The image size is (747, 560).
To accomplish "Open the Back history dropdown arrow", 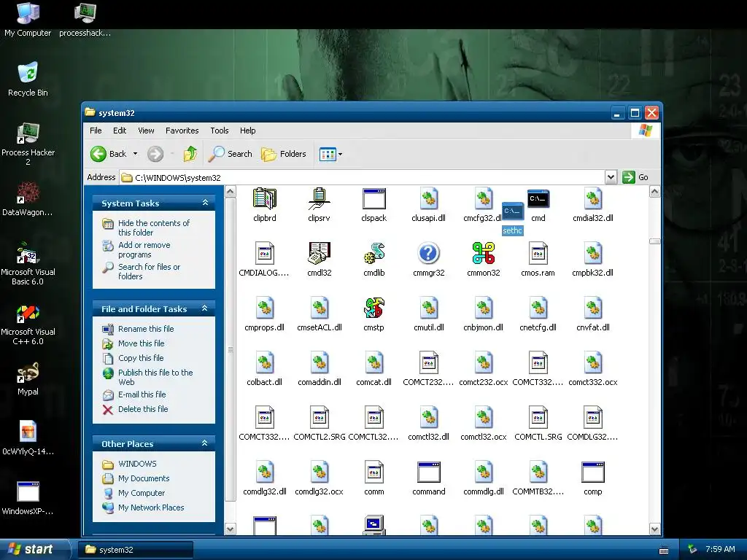I will pos(135,154).
